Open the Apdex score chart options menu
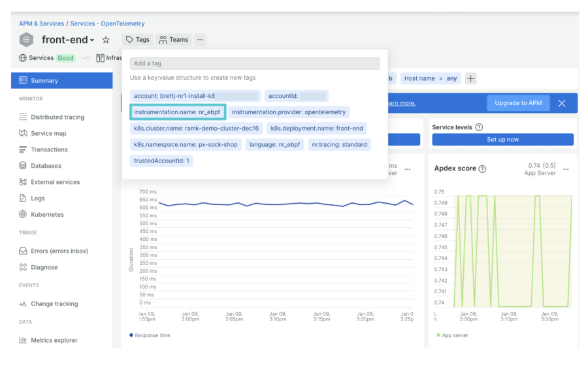Screen dimensions: 588x376 click(566, 168)
